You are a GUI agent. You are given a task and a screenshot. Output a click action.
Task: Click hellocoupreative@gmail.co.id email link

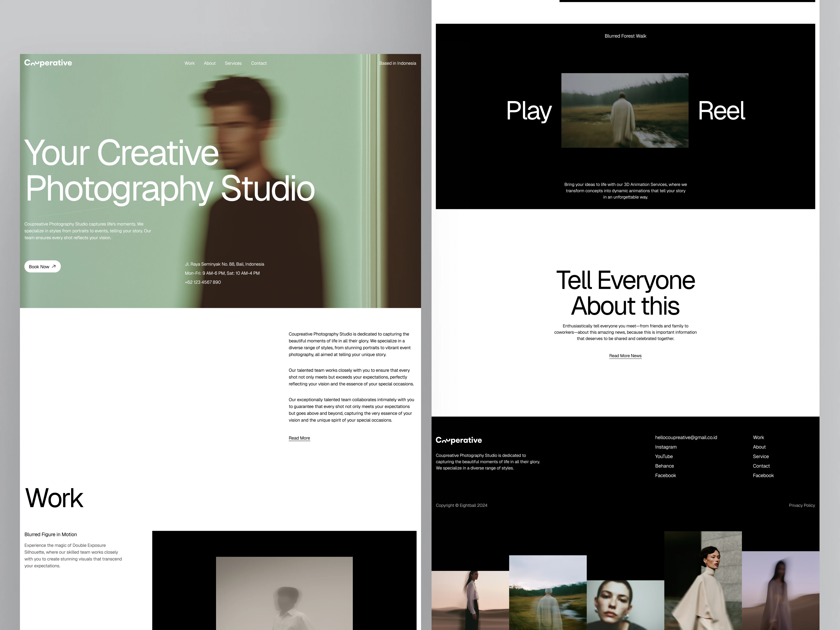[686, 438]
